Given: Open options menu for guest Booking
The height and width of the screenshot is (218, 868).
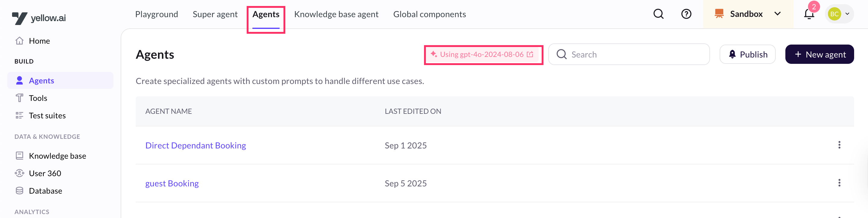Looking at the screenshot, I should (x=839, y=183).
